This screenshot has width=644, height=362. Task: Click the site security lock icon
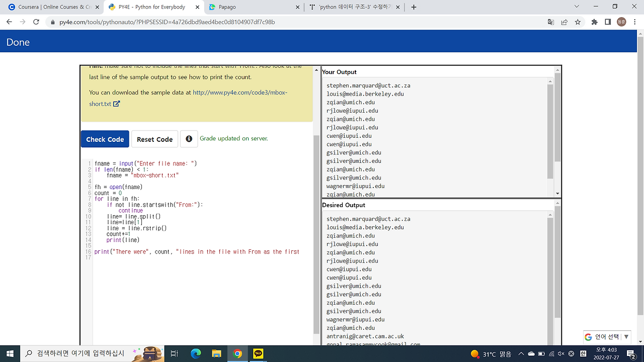(x=53, y=22)
